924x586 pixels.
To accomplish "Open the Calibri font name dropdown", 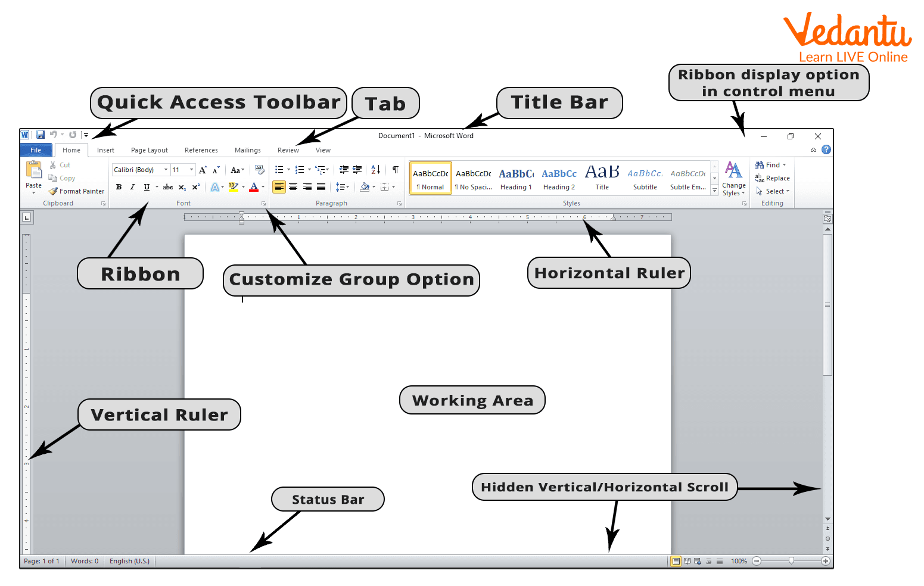I will tap(166, 170).
